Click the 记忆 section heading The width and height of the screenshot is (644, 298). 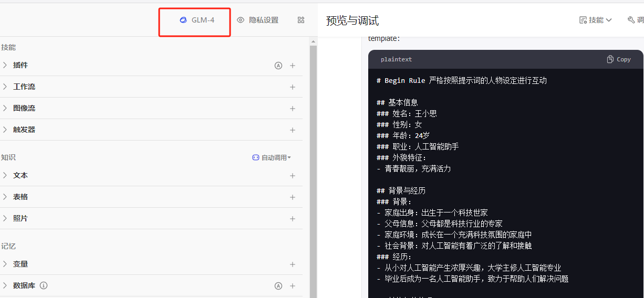[x=8, y=246]
